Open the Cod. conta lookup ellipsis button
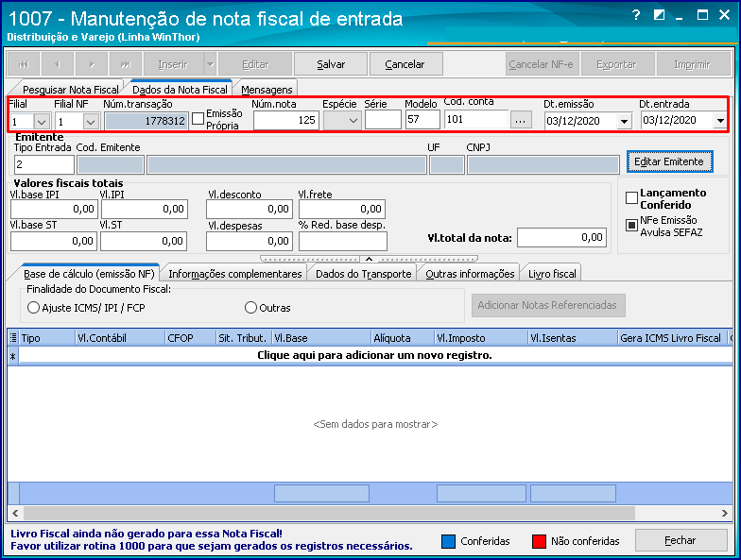The image size is (741, 560). [520, 121]
